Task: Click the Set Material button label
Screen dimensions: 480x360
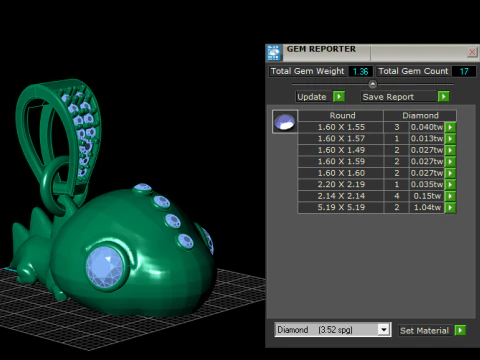Action: [x=424, y=331]
